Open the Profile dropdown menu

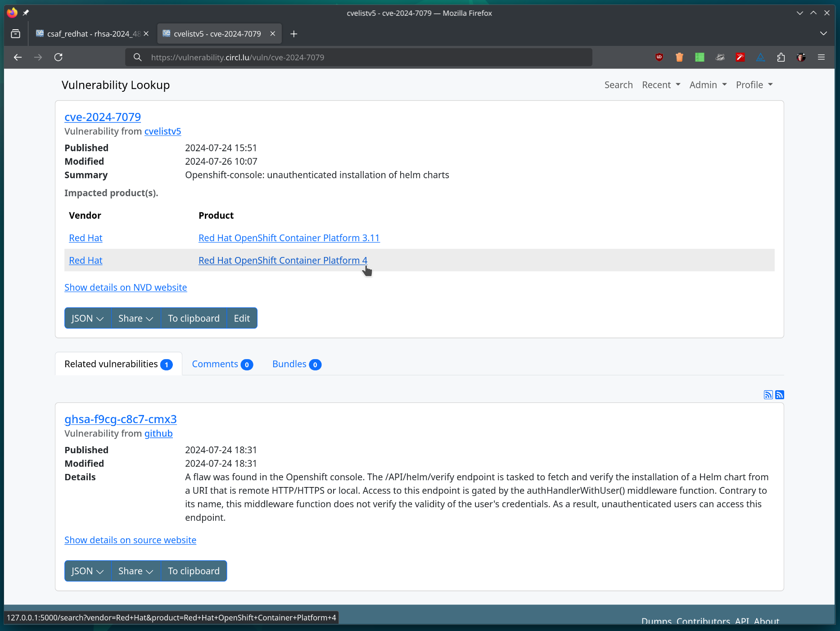(754, 85)
